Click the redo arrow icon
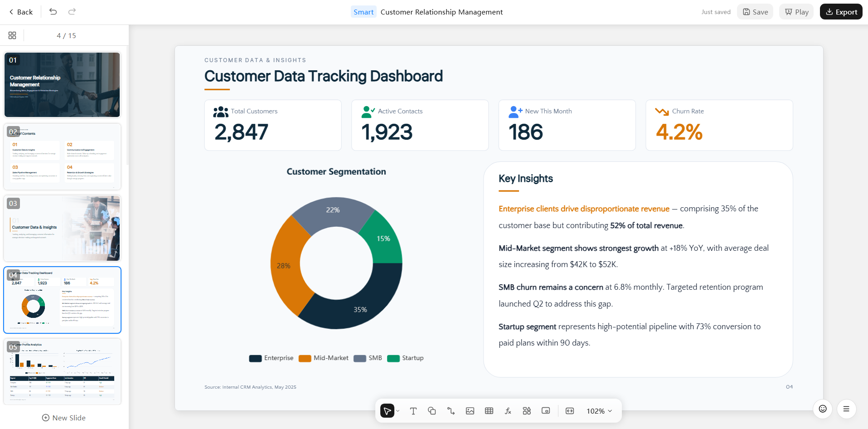 pos(72,12)
